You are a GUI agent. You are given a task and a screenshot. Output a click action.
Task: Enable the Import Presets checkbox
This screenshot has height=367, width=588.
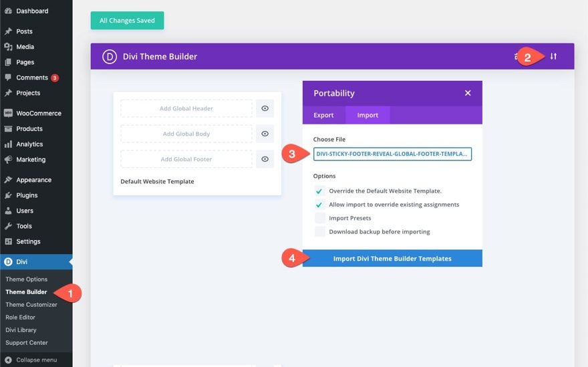coord(319,218)
